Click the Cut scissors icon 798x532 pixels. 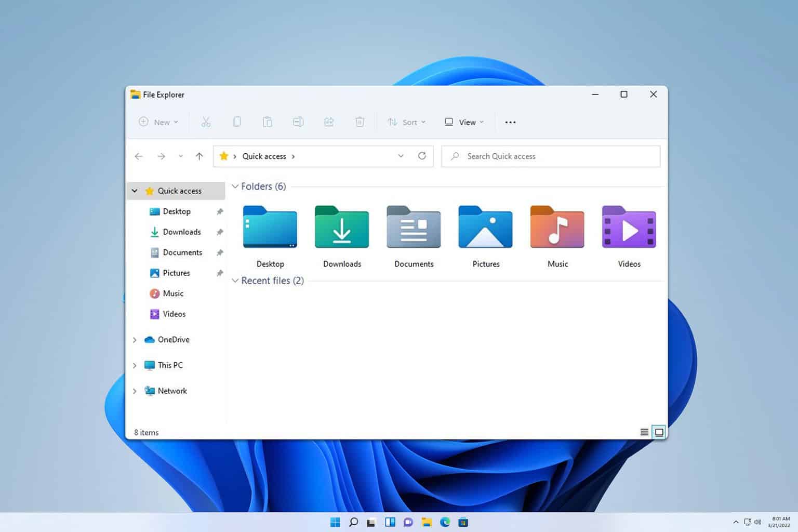pyautogui.click(x=206, y=122)
